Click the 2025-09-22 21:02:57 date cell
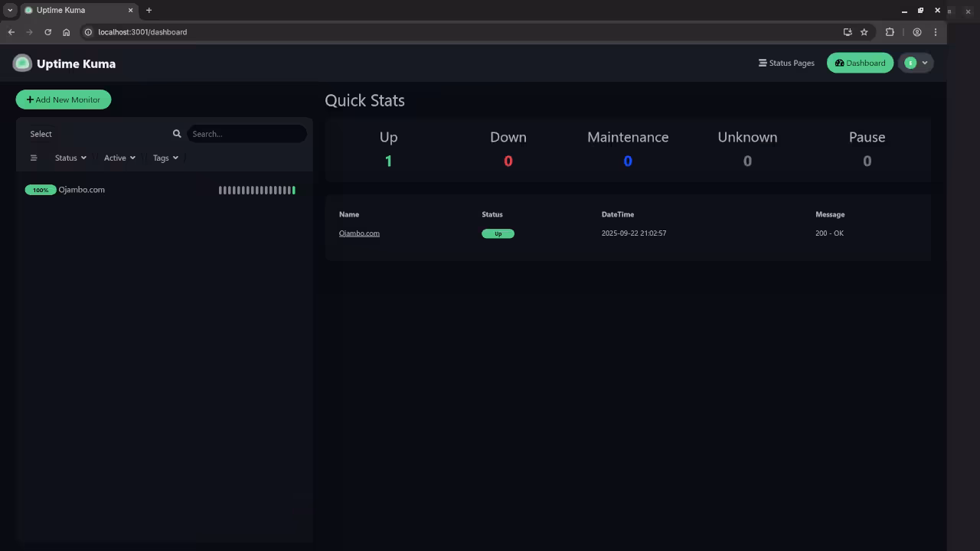Screen dimensions: 980x551 coord(634,233)
